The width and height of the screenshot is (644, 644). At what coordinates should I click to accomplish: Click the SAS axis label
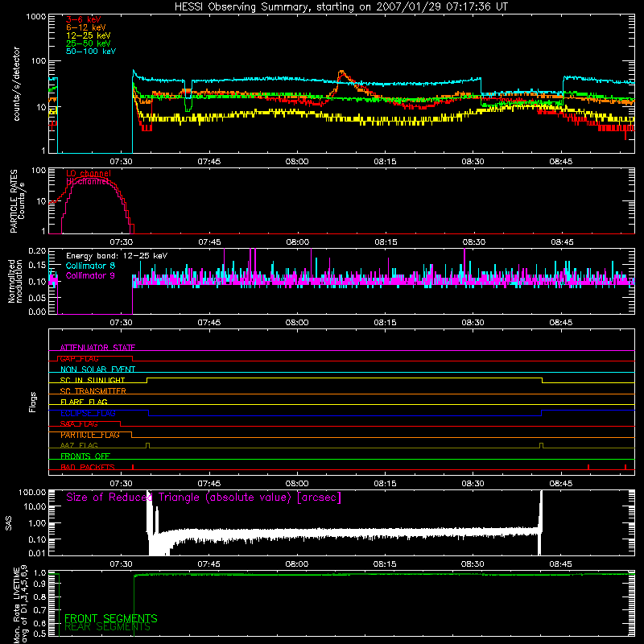tap(9, 523)
